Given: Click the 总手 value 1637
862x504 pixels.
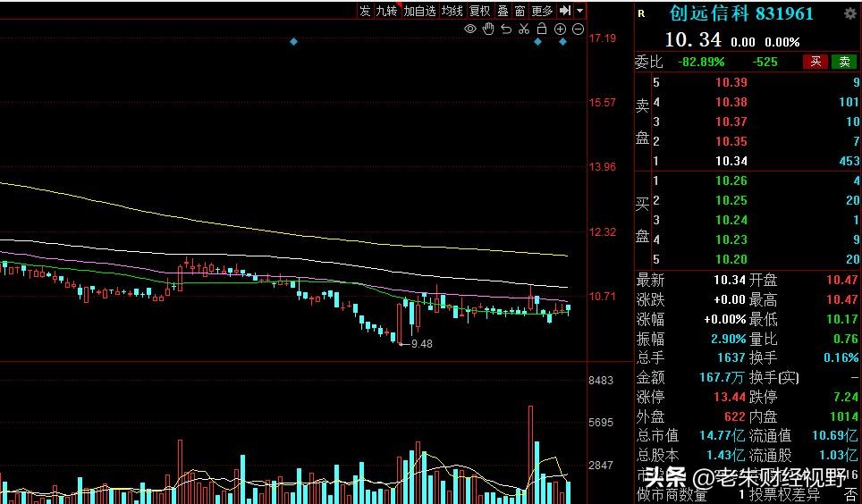Looking at the screenshot, I should pos(731,357).
